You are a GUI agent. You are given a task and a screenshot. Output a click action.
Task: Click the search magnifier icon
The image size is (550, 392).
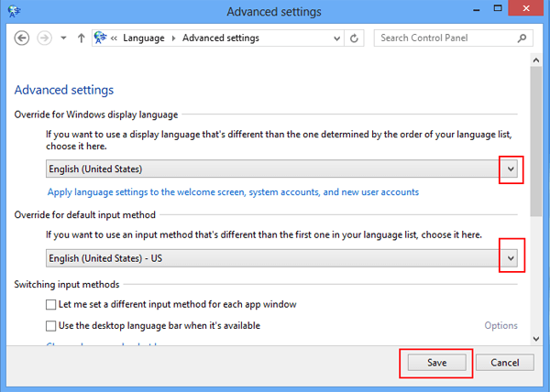522,38
